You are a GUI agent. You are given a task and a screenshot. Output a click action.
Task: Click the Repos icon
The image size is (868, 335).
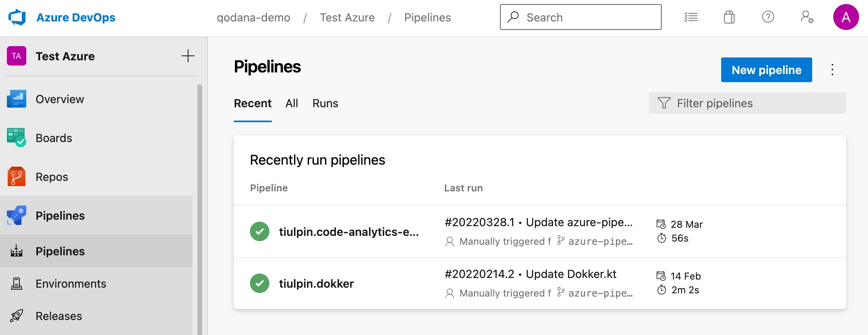(17, 176)
